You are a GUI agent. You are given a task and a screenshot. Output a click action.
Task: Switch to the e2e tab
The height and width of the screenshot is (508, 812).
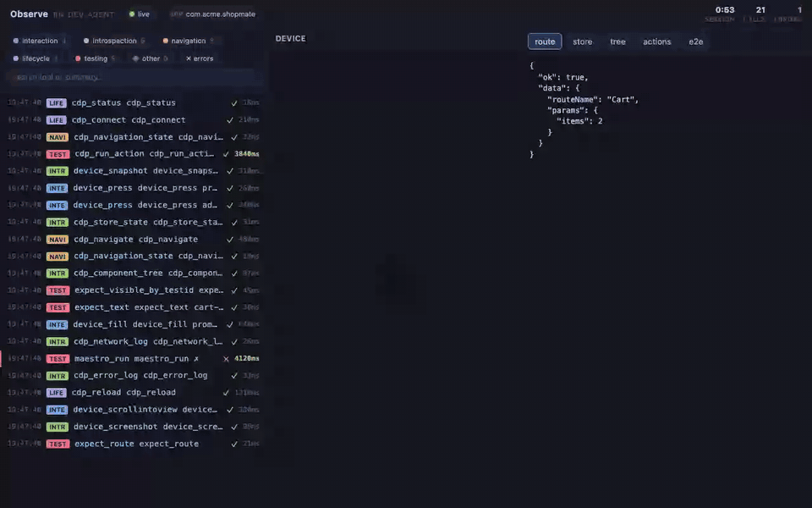695,41
